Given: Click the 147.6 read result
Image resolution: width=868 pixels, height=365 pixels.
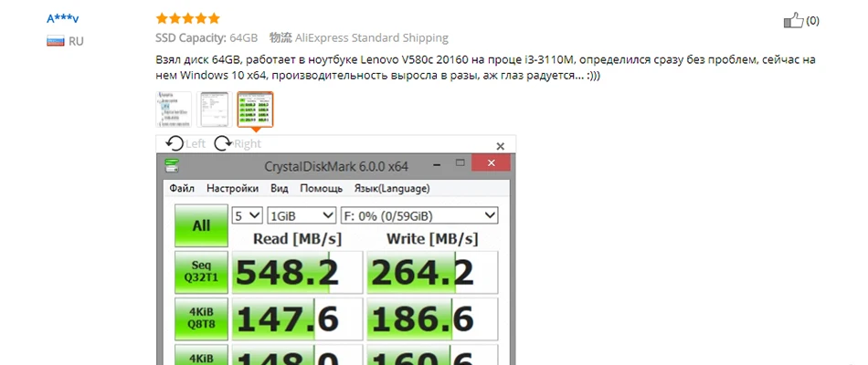Looking at the screenshot, I should pos(297,319).
